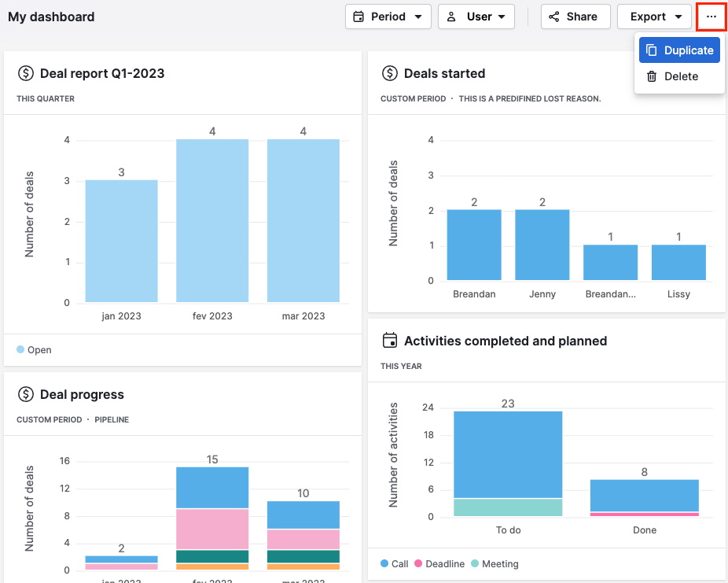Image resolution: width=728 pixels, height=583 pixels.
Task: Click the dollar icon on Deal report Q1-2023
Action: (25, 73)
